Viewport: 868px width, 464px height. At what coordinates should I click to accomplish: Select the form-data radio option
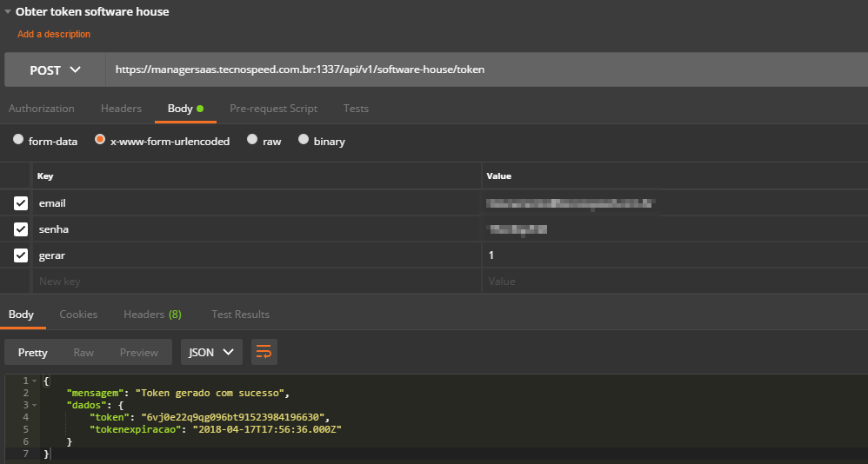pos(18,140)
